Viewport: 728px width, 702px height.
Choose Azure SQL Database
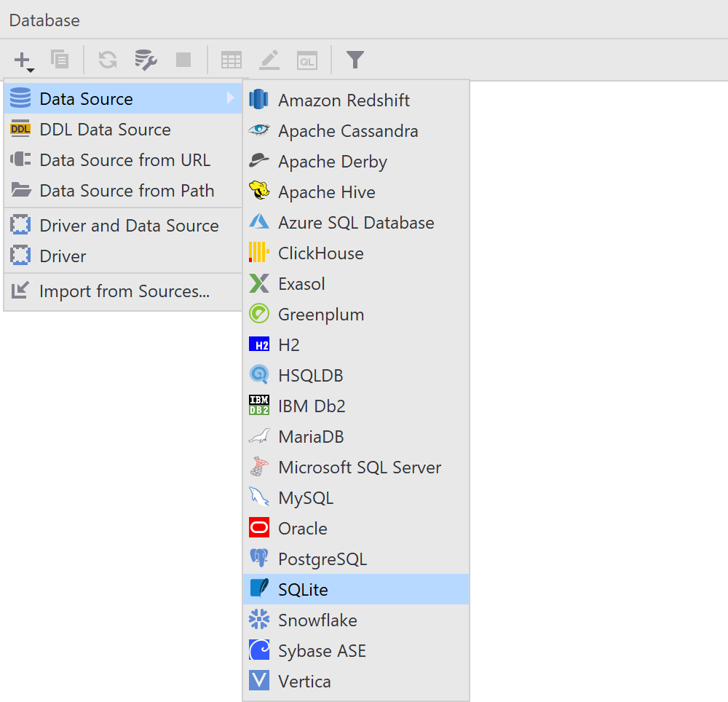point(356,222)
